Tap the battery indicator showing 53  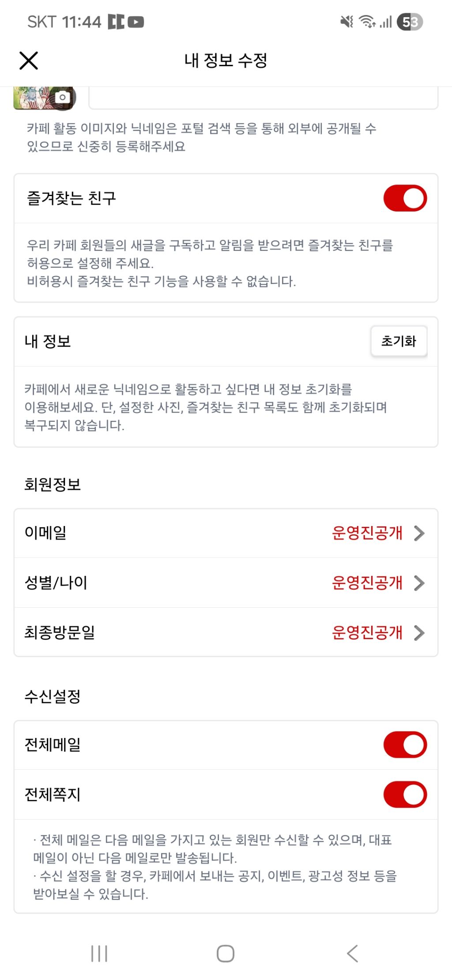410,22
